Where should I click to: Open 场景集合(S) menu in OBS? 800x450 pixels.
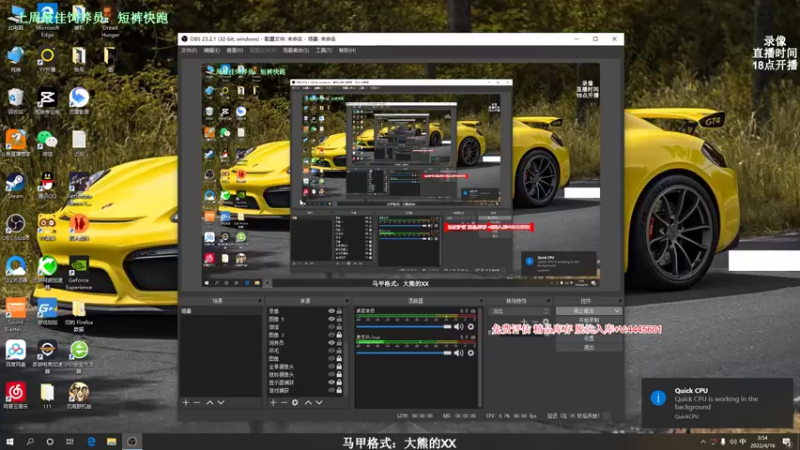point(296,51)
